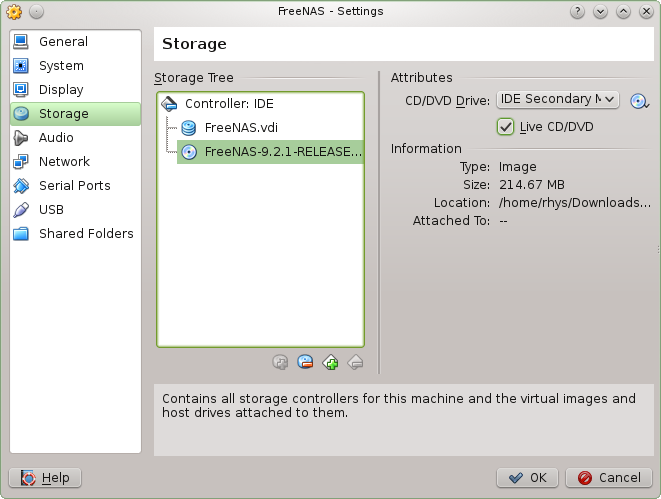The width and height of the screenshot is (661, 499).
Task: Click the Cancel button
Action: (609, 478)
